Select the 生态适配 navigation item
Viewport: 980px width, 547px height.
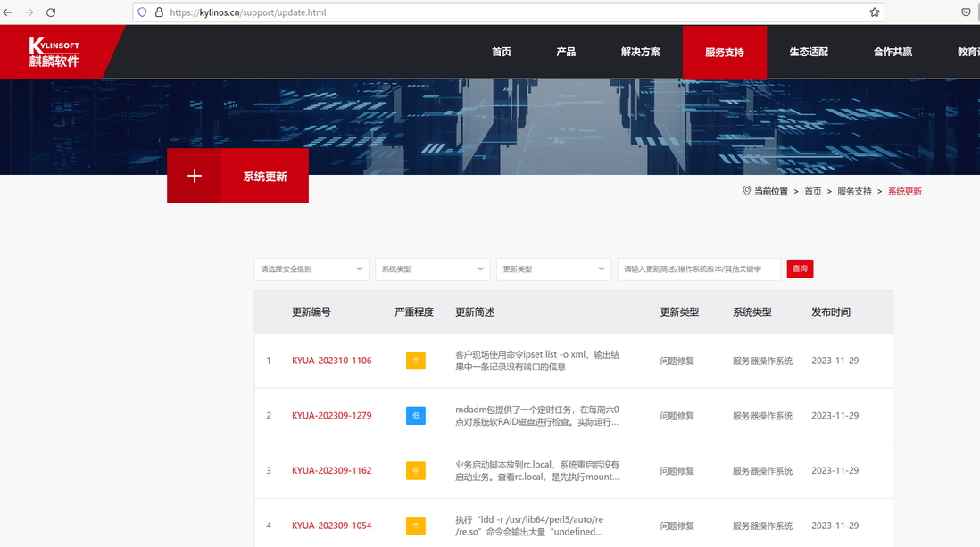click(808, 52)
